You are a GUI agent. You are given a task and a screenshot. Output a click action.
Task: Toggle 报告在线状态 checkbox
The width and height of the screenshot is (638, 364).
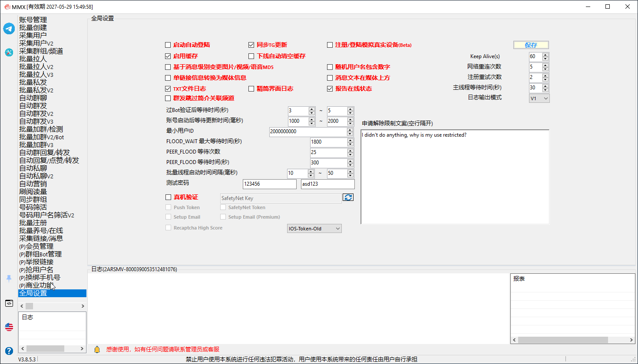point(330,89)
